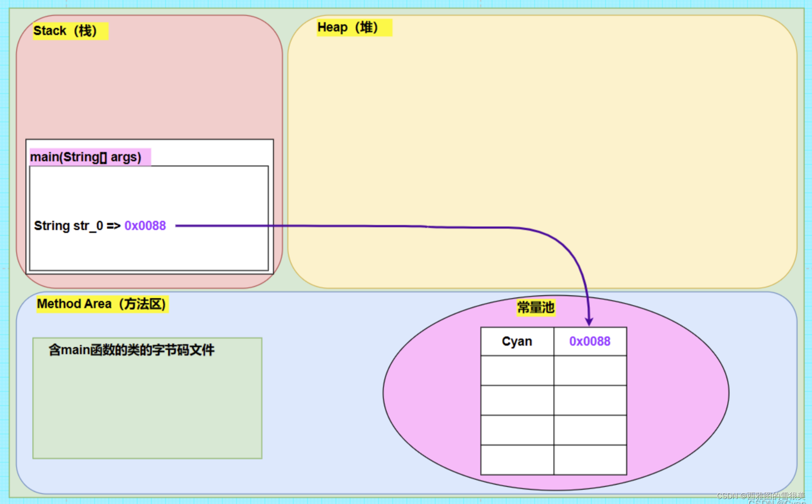Click the 0x0088 address next to str_0
The height and width of the screenshot is (504, 812).
145,226
